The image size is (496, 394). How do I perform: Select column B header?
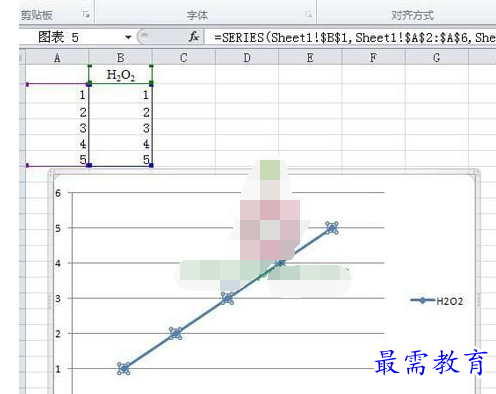(121, 58)
